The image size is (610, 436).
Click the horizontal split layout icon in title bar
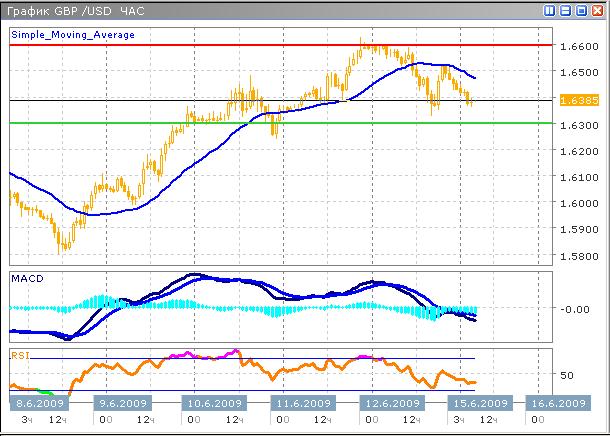pyautogui.click(x=565, y=11)
